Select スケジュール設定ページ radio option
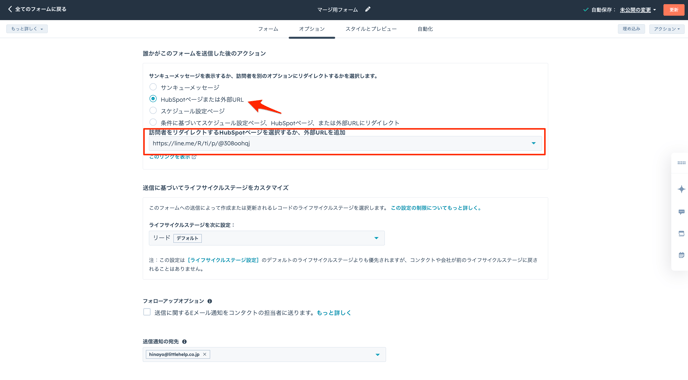 click(153, 111)
